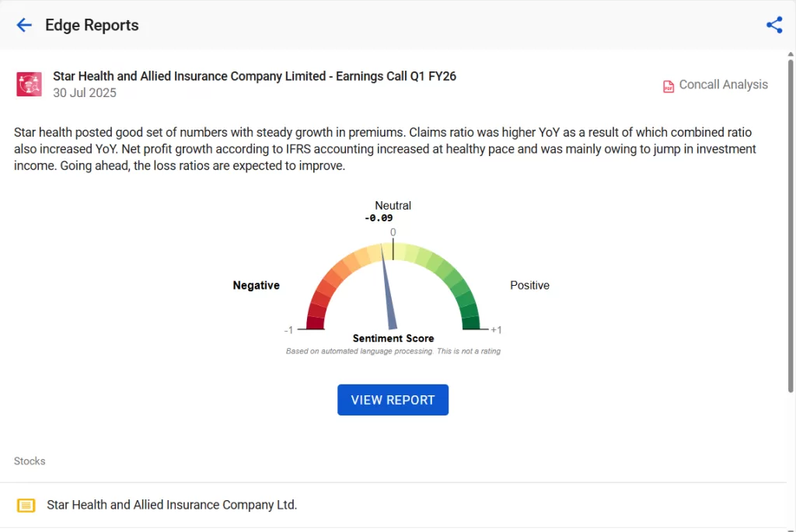This screenshot has width=796, height=532.
Task: Click the red PDF icon
Action: [x=669, y=86]
